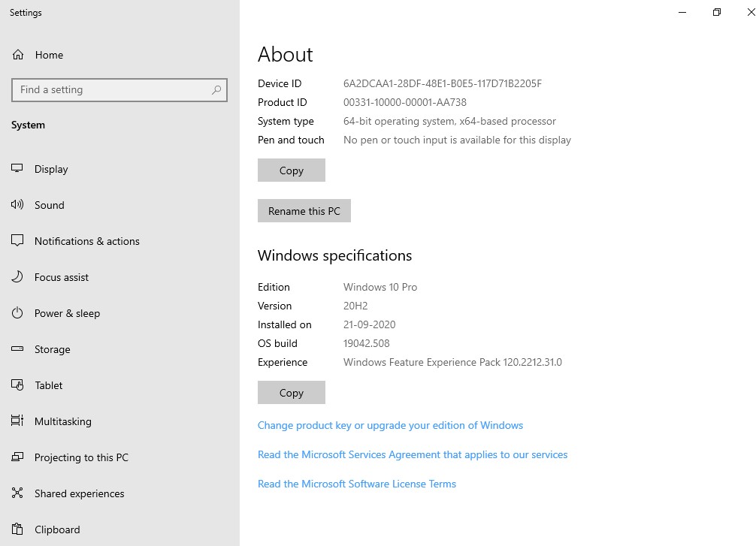Click the Product ID value 00331-10000-00001-AA738
Screen dimensions: 756x546
tap(404, 102)
